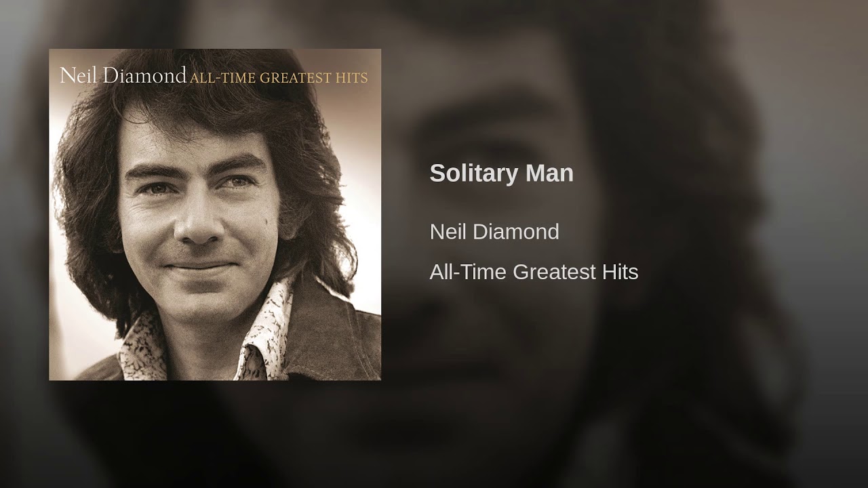Click "All-Time" in the album line
868x488 pixels.
[x=469, y=272]
